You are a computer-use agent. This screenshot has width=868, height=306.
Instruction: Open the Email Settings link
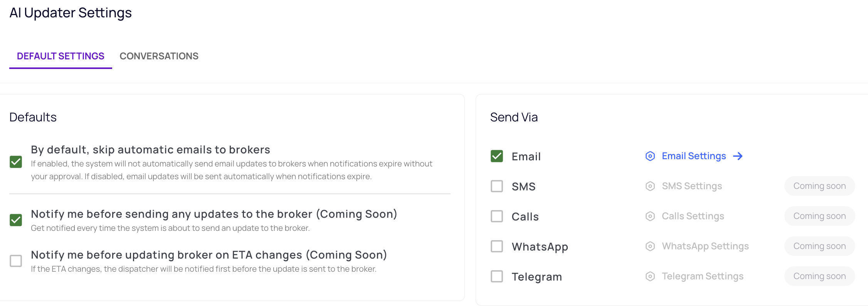click(x=694, y=156)
